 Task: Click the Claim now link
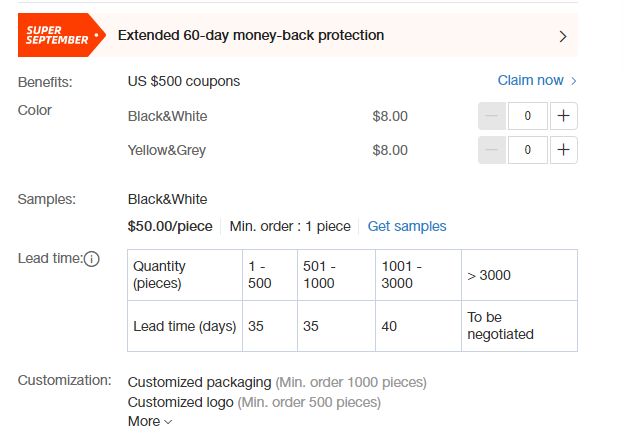click(x=530, y=80)
